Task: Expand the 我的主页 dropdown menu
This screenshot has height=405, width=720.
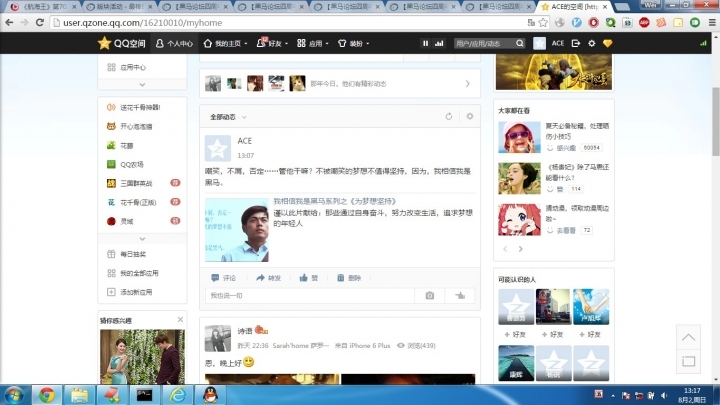Action: [x=229, y=44]
